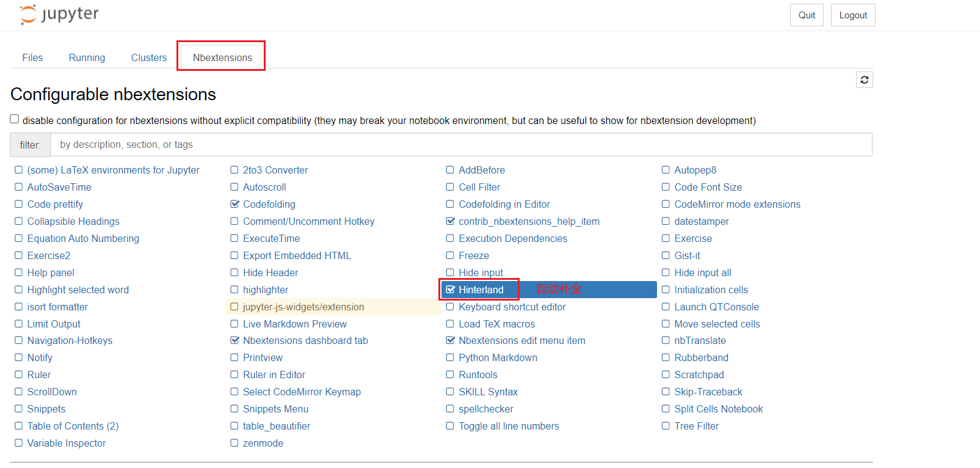Uncheck contrib_nbextensions_help_item checkbox

[x=451, y=221]
